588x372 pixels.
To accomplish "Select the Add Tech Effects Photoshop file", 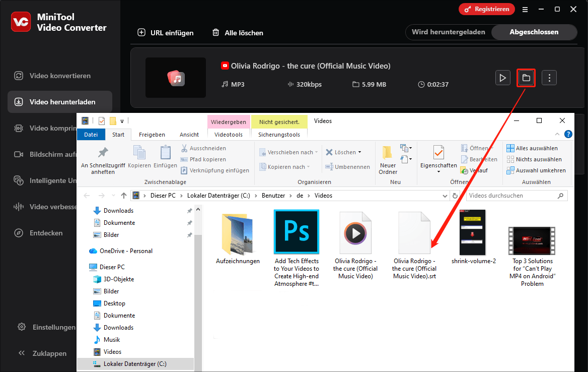I will 296,248.
